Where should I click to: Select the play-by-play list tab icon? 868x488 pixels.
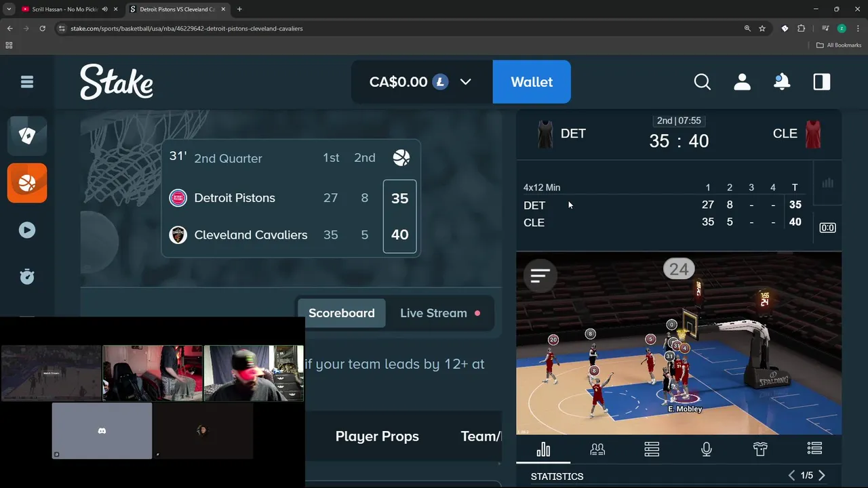pyautogui.click(x=814, y=449)
